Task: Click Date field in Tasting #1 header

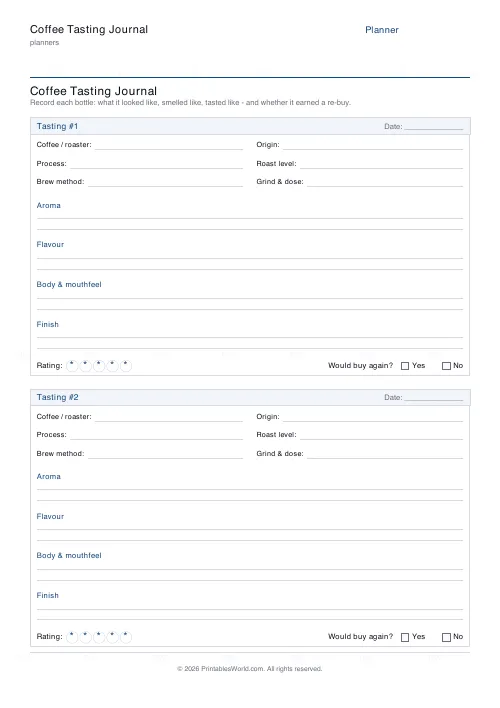Action: (x=434, y=126)
